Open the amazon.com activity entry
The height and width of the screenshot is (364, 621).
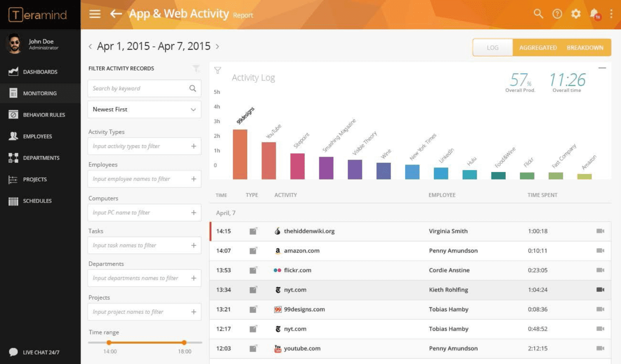click(x=302, y=250)
